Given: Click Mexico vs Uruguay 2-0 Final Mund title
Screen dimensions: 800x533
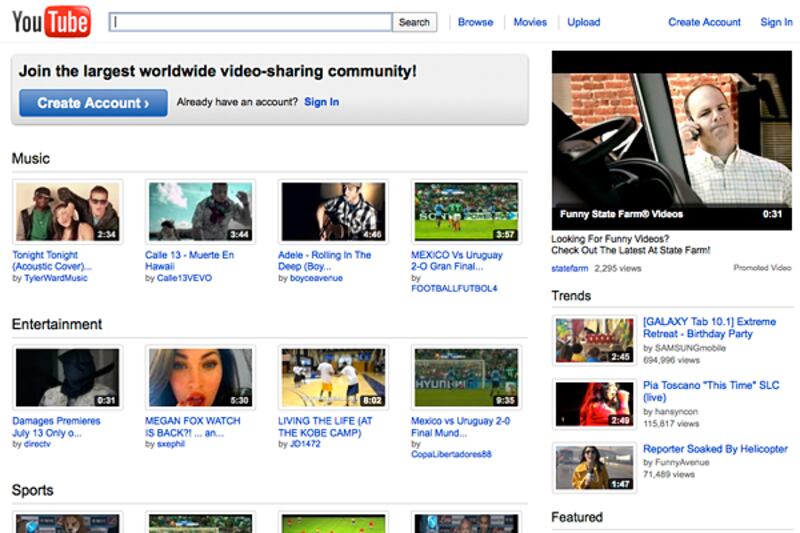Looking at the screenshot, I should [460, 427].
